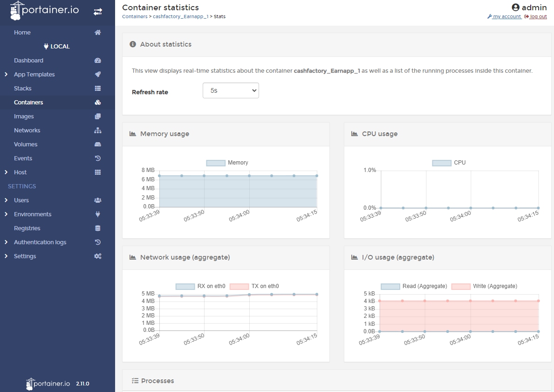This screenshot has width=554, height=392.
Task: Toggle sidebar collapse arrows icon
Action: click(x=98, y=12)
